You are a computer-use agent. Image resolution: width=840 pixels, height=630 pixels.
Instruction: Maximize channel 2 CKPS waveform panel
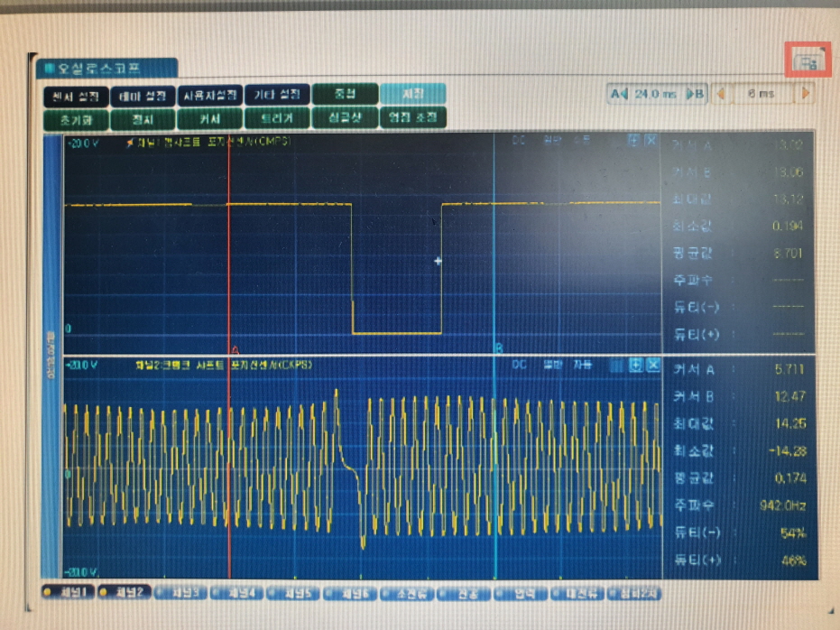tap(634, 365)
